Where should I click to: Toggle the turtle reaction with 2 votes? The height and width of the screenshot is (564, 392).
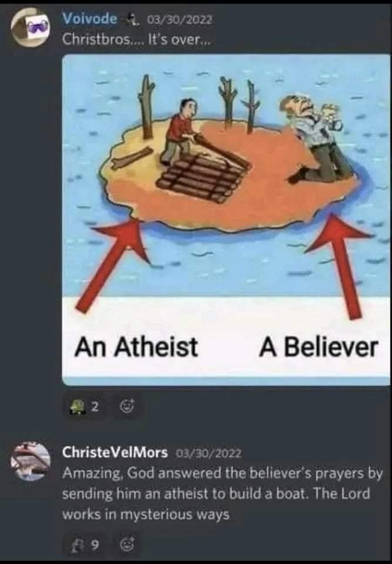(84, 407)
